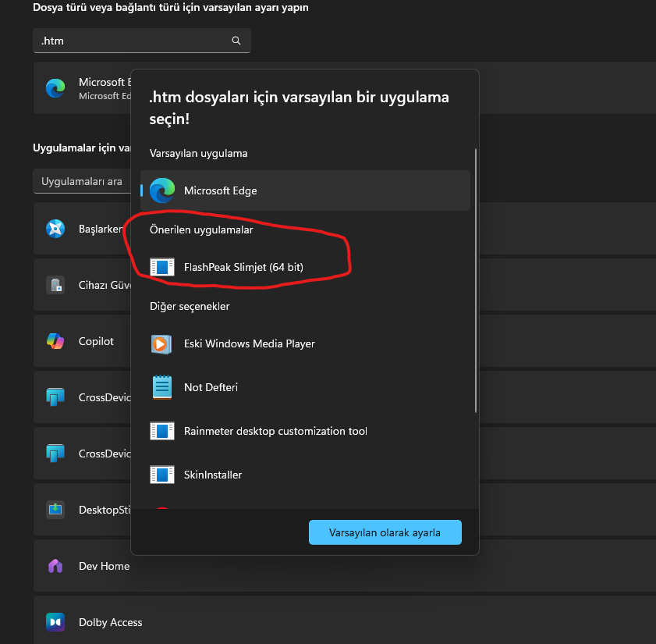Open Copilot entry in the settings list
The image size is (656, 644).
[x=82, y=341]
